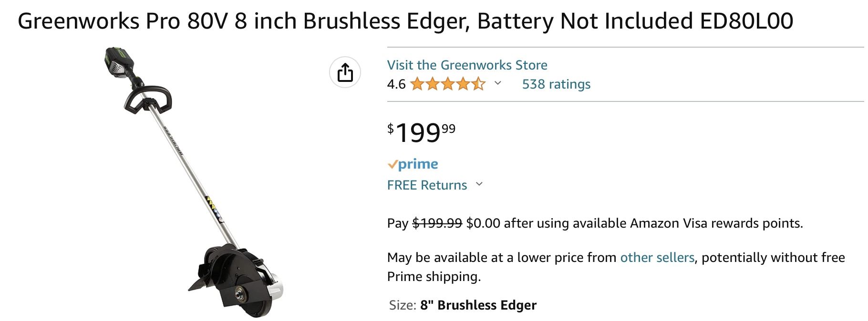The height and width of the screenshot is (321, 868).
Task: Click the half-filled fifth star
Action: pos(478,84)
